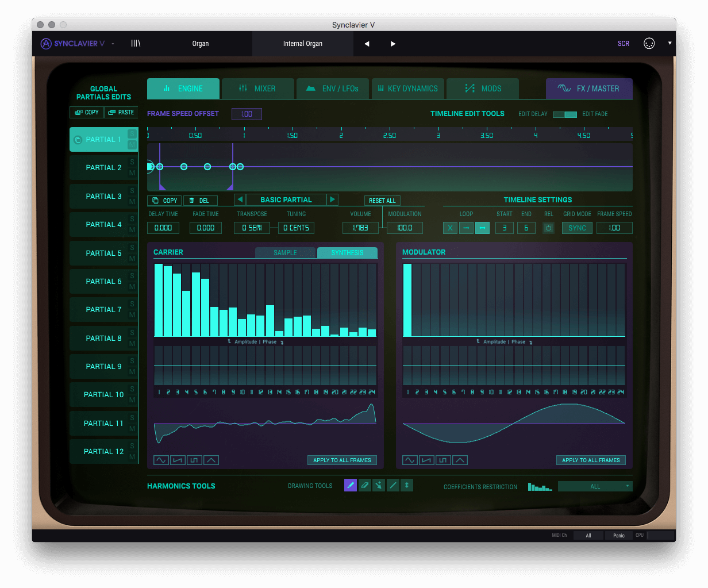
Task: Copy the timeline frame
Action: click(164, 201)
